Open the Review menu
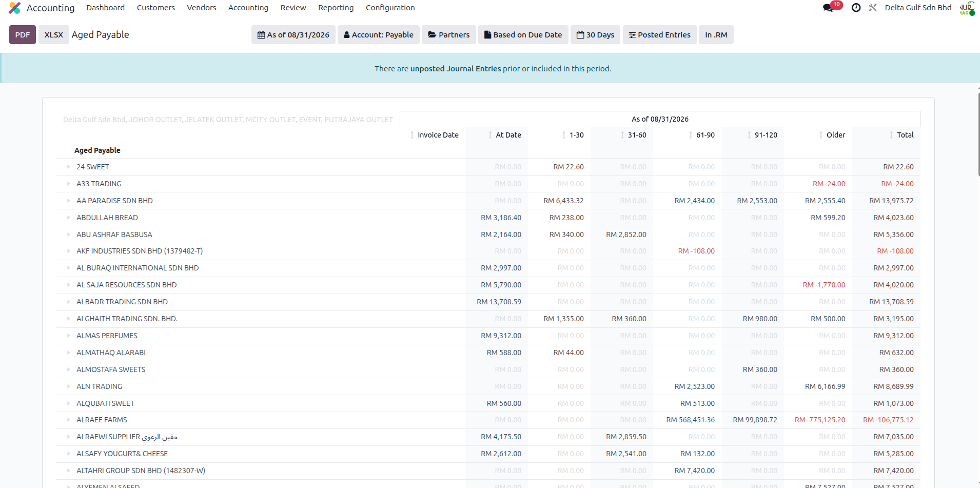The height and width of the screenshot is (488, 980). point(293,8)
